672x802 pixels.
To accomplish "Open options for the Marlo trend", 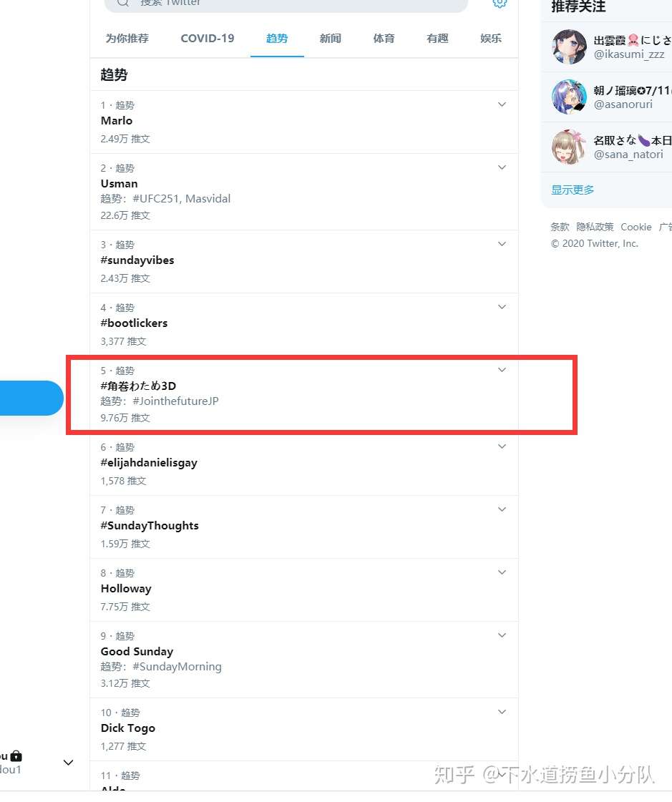I will [x=502, y=104].
